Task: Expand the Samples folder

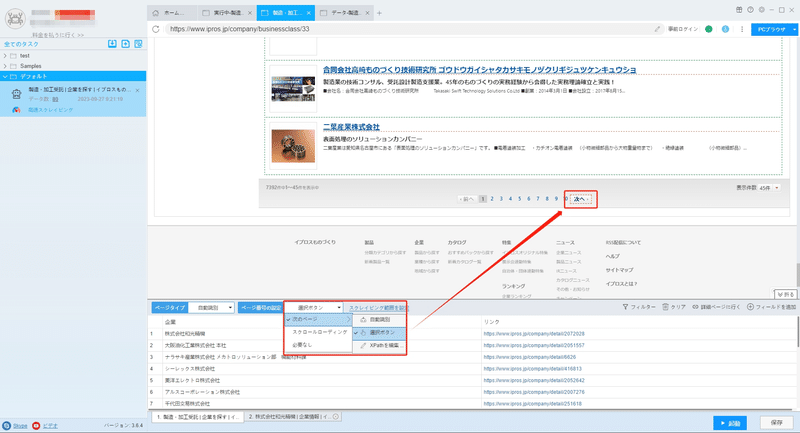Action: click(x=5, y=66)
